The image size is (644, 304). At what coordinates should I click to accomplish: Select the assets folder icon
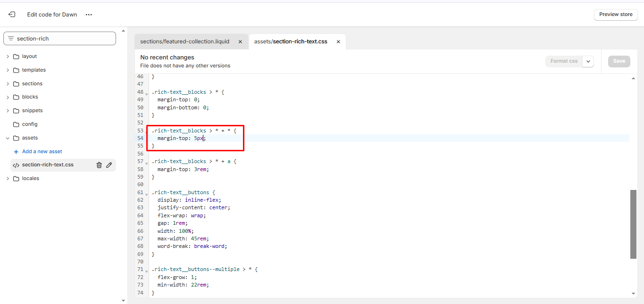[x=17, y=138]
